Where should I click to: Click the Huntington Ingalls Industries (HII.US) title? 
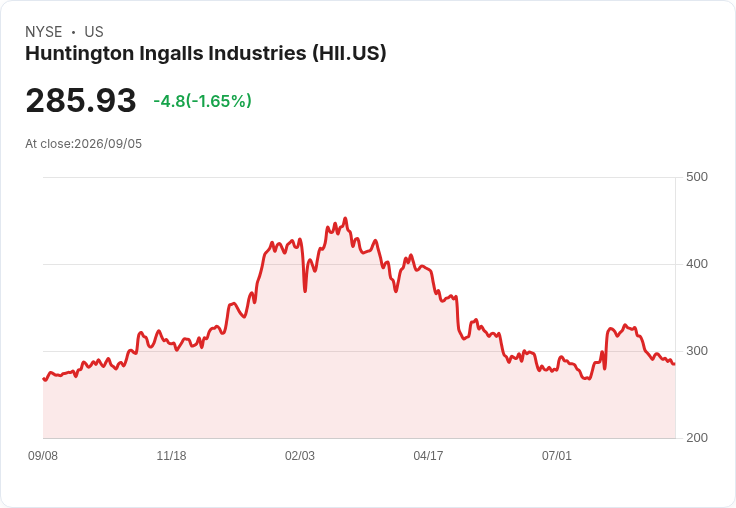(206, 53)
